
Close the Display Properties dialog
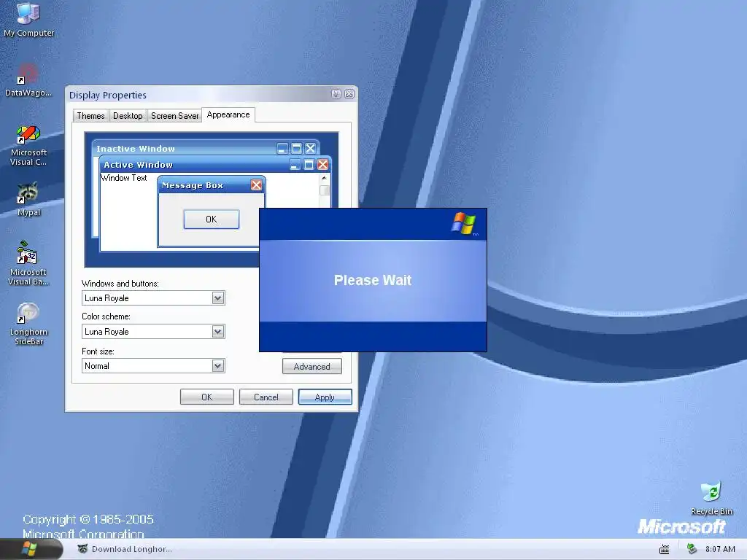349,94
